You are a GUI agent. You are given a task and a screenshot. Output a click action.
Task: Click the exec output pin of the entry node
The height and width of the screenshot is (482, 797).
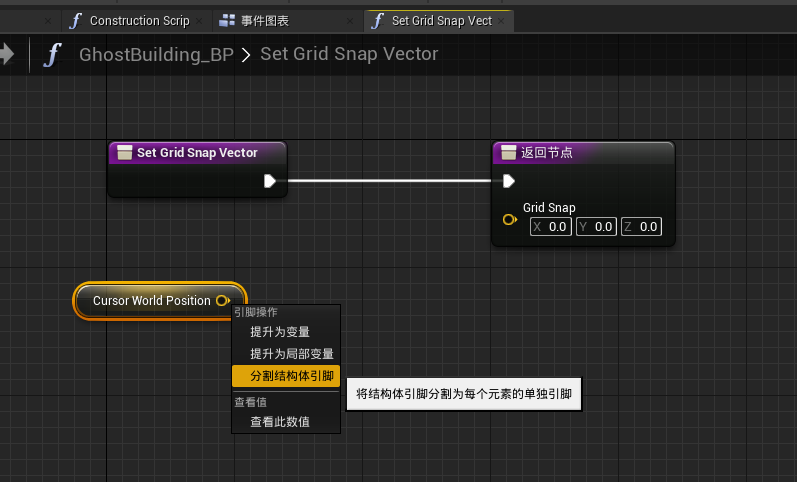(270, 181)
